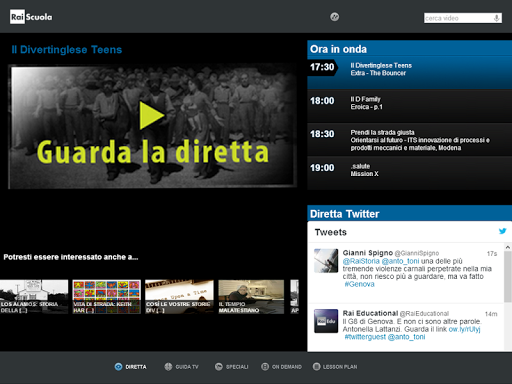
Task: Click the Rai Scuola logo
Action: click(31, 17)
